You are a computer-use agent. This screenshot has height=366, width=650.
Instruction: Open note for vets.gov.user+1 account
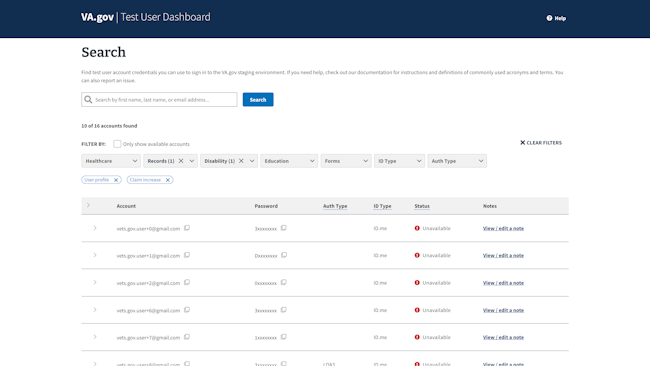(503, 255)
